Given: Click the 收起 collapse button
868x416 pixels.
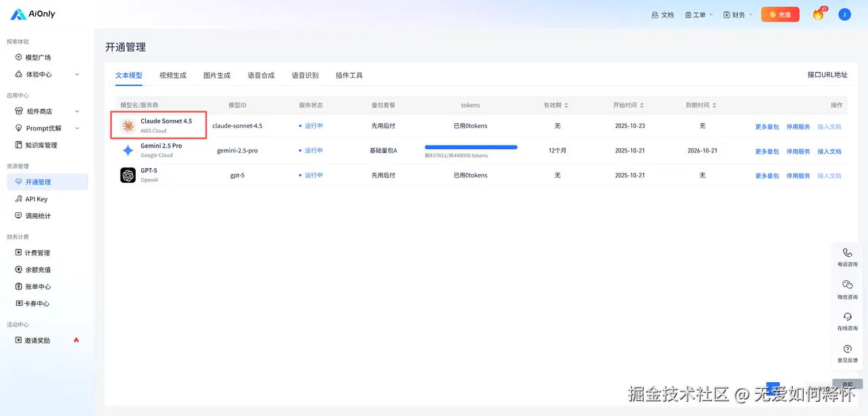Looking at the screenshot, I should coord(848,384).
